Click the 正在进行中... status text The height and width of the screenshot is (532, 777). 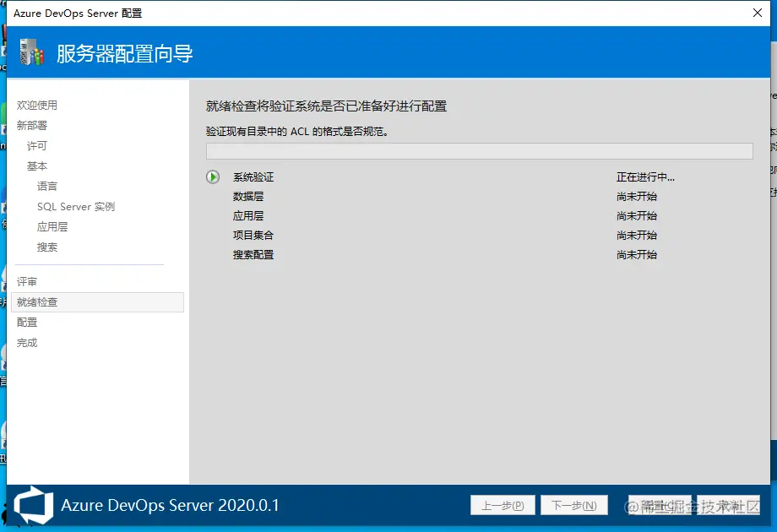pos(645,176)
